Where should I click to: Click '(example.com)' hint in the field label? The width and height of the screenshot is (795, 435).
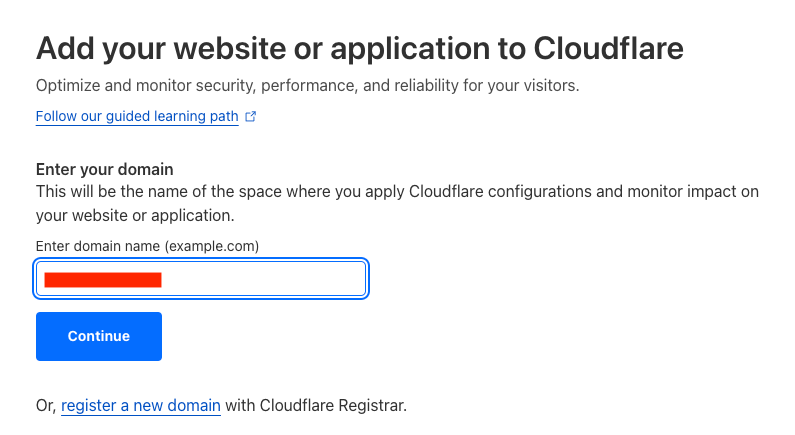211,246
